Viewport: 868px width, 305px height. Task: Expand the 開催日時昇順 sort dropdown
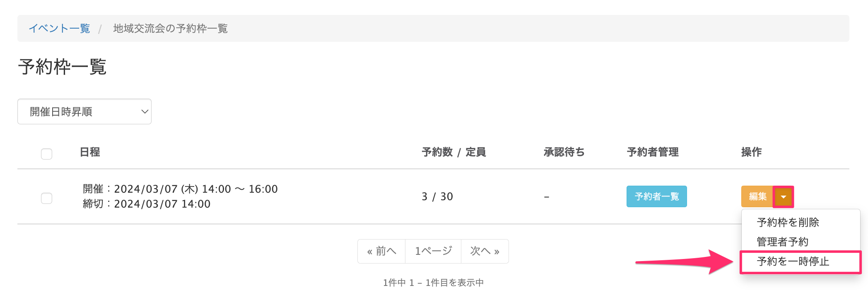point(84,111)
